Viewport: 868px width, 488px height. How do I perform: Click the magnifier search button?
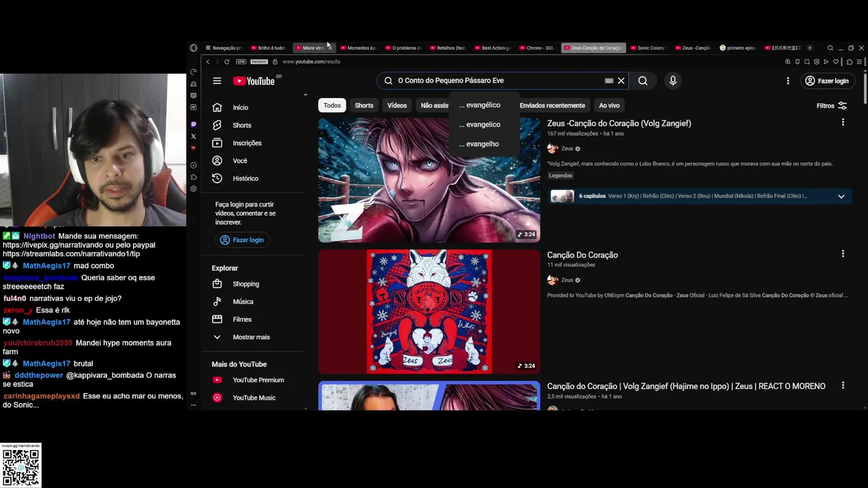(x=643, y=81)
